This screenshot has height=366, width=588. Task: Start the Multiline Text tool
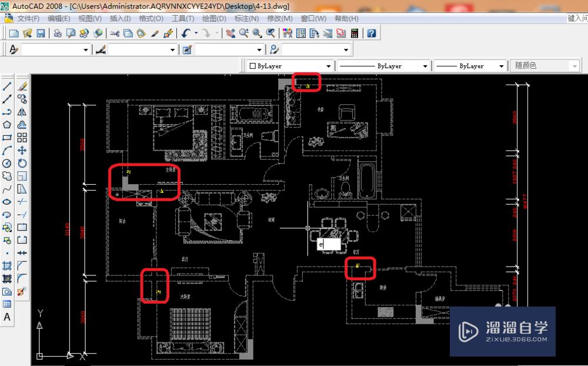pyautogui.click(x=7, y=317)
